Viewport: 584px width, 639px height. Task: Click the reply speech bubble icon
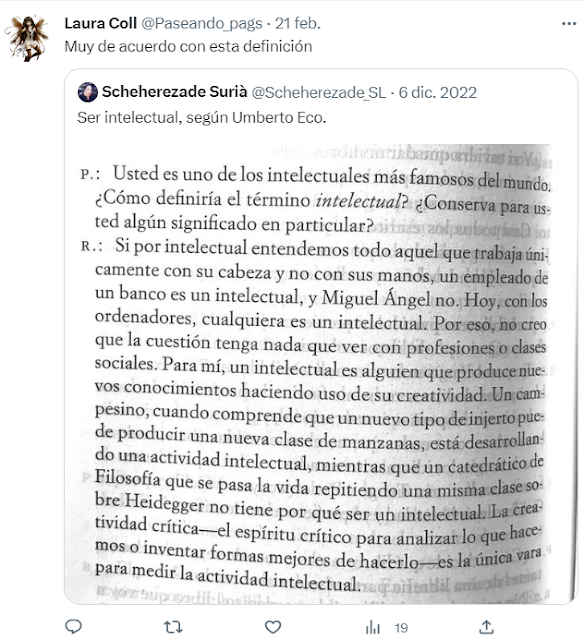(73, 626)
